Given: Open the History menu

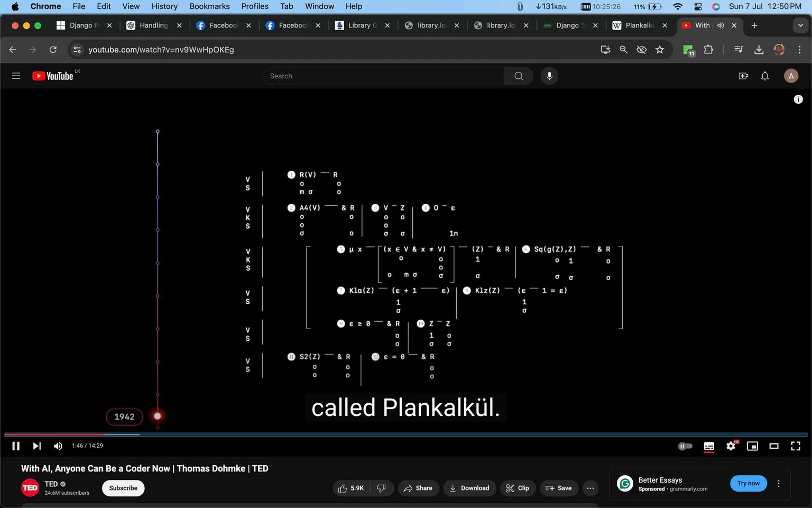Looking at the screenshot, I should click(x=164, y=6).
